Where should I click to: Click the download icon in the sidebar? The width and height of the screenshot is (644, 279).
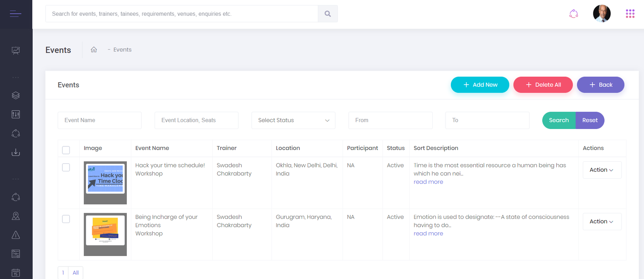pos(16,152)
